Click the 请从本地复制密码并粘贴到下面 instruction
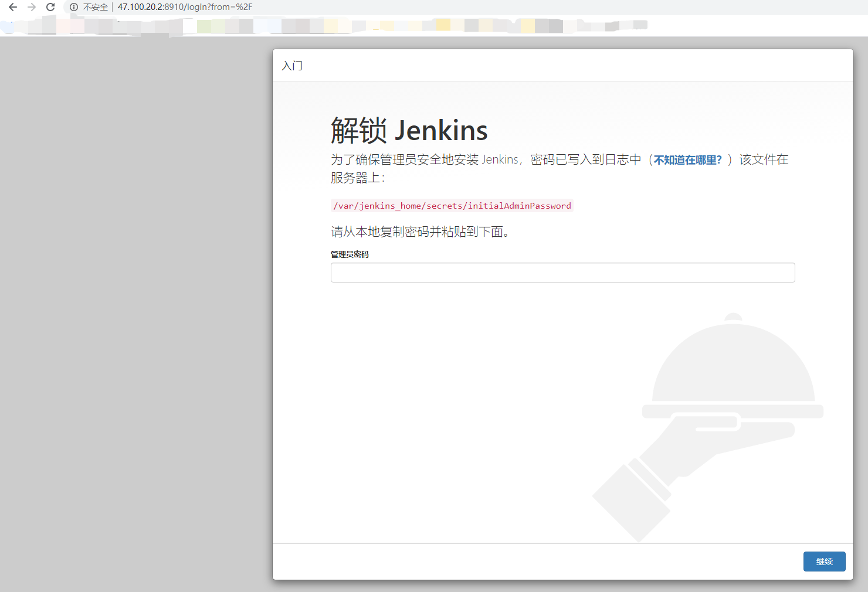The width and height of the screenshot is (868, 592). coord(419,232)
